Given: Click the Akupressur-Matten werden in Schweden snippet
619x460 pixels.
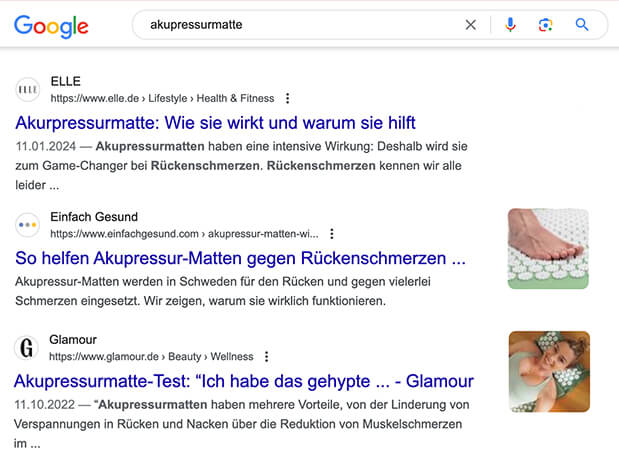Looking at the screenshot, I should tap(223, 291).
